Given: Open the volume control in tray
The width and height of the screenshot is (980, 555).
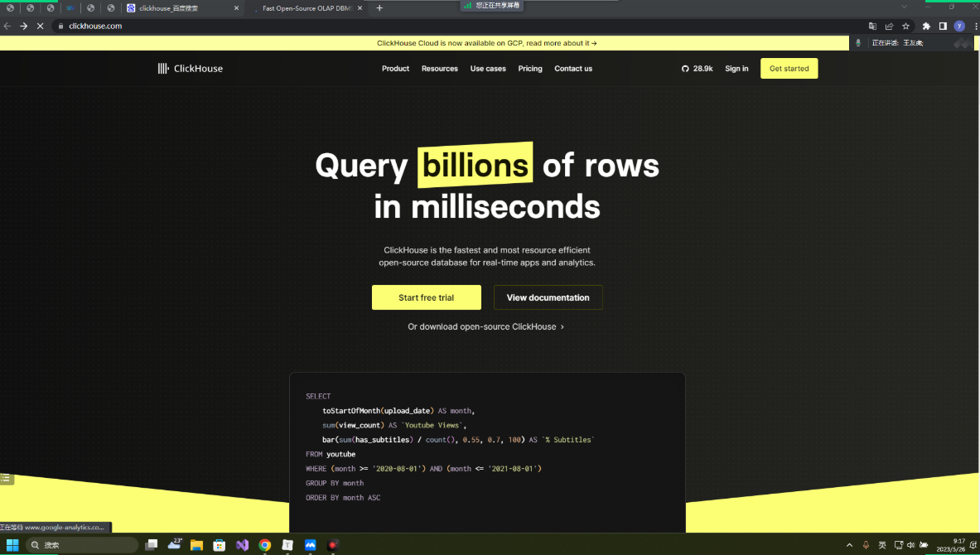Looking at the screenshot, I should click(910, 545).
